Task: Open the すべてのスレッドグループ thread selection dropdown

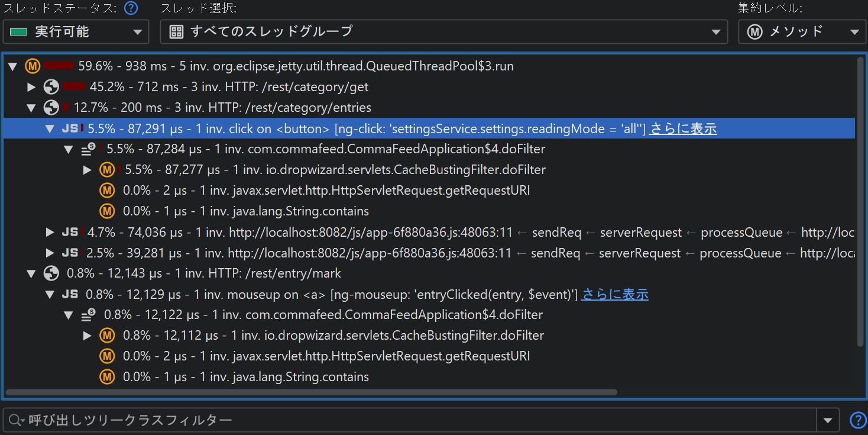Action: [x=443, y=32]
